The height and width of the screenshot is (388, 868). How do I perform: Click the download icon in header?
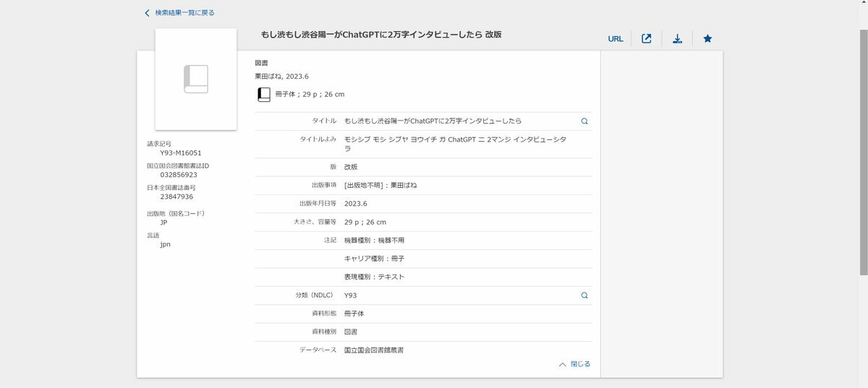(677, 39)
